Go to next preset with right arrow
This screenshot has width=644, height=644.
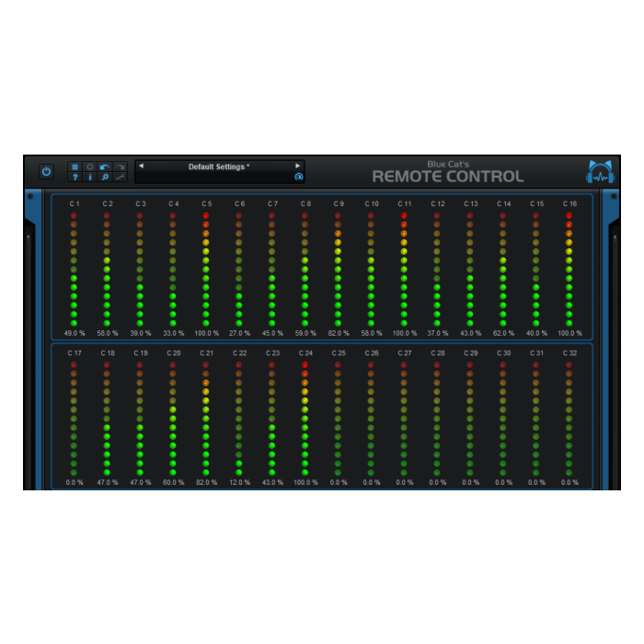coord(297,166)
